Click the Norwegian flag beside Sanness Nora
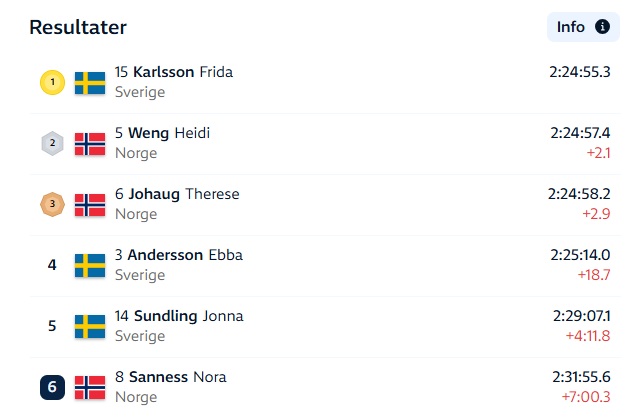This screenshot has width=626, height=417. (x=90, y=387)
